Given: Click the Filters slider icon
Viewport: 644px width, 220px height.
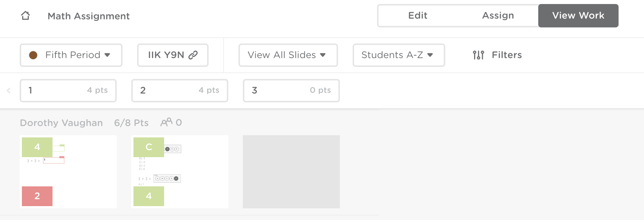Looking at the screenshot, I should pyautogui.click(x=478, y=55).
